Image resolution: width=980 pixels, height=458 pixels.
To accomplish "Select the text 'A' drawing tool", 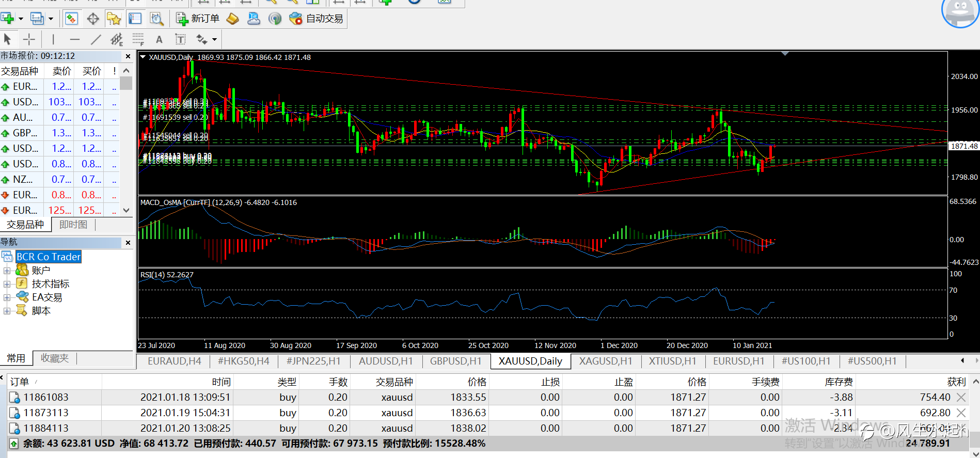I will 159,39.
